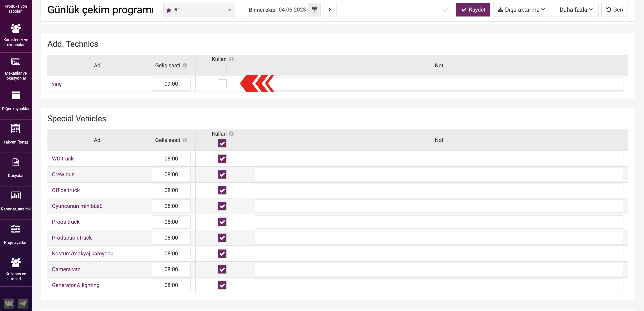This screenshot has height=311, width=644.
Task: Open the Crew bus link
Action: coord(63,174)
